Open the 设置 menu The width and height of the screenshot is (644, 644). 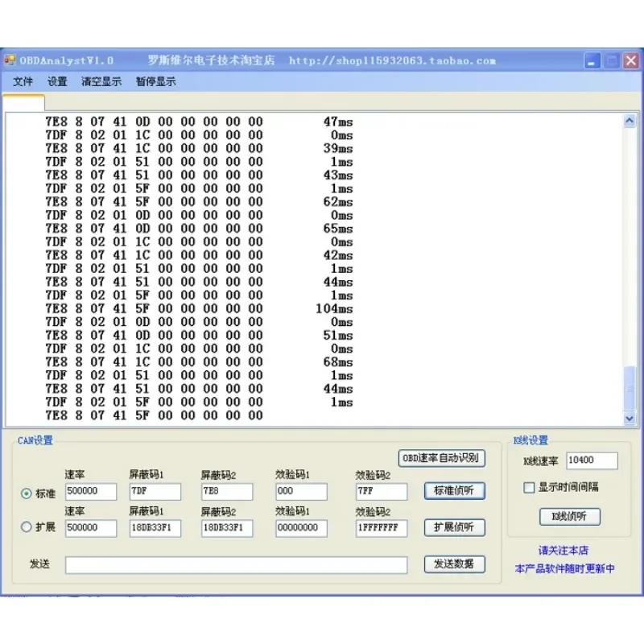[x=57, y=81]
